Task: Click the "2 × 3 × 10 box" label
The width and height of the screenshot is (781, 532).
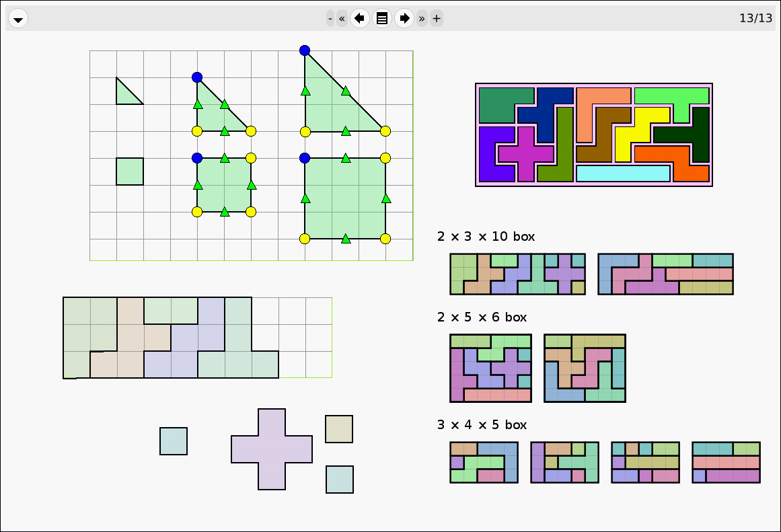Action: (486, 237)
